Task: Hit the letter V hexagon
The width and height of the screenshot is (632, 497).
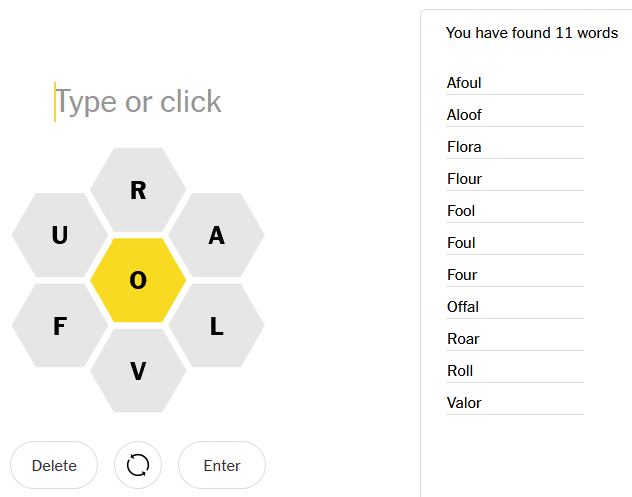Action: (x=138, y=371)
